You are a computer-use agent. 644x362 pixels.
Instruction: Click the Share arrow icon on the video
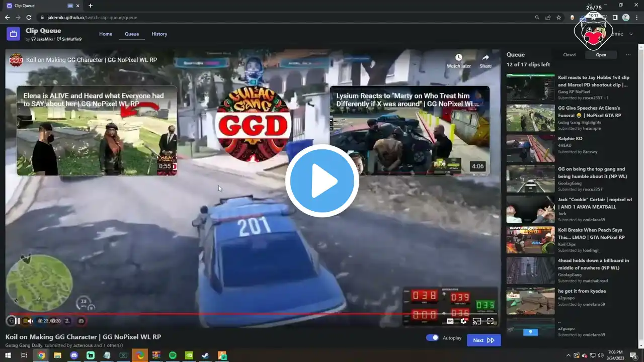pyautogui.click(x=486, y=58)
